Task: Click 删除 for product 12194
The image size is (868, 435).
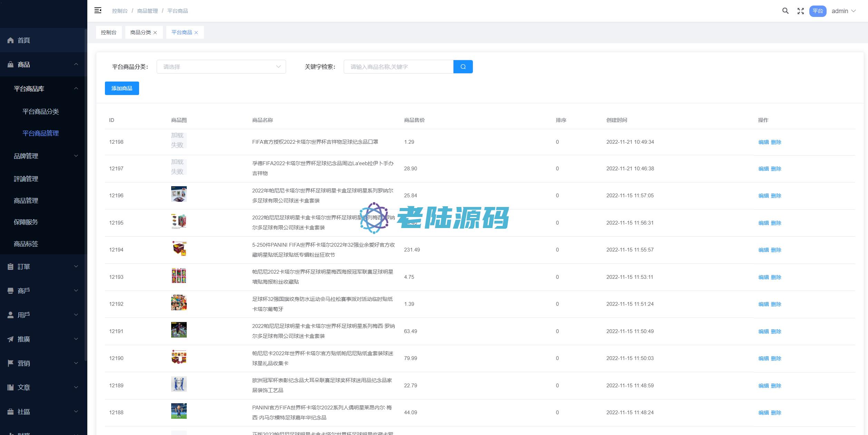Action: click(x=776, y=250)
